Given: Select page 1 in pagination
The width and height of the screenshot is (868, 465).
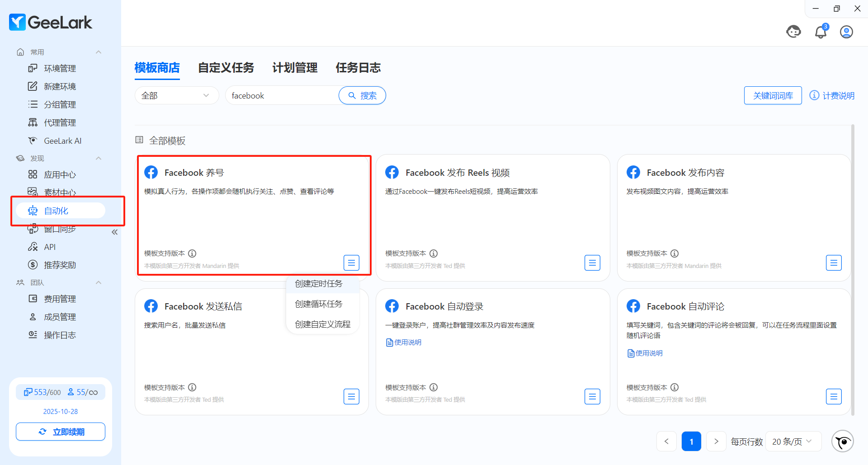Looking at the screenshot, I should coord(691,442).
